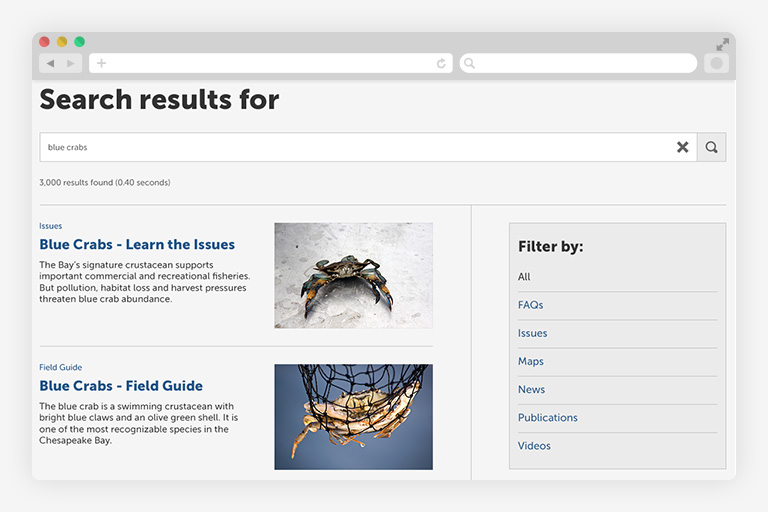Click the magnifying glass search button
Viewport: 768px width, 512px height.
tap(711, 147)
